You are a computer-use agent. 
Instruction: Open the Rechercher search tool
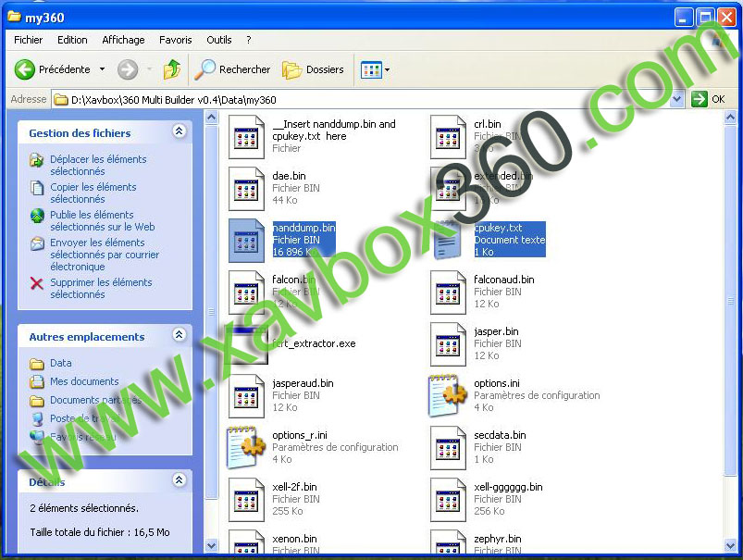tap(232, 69)
